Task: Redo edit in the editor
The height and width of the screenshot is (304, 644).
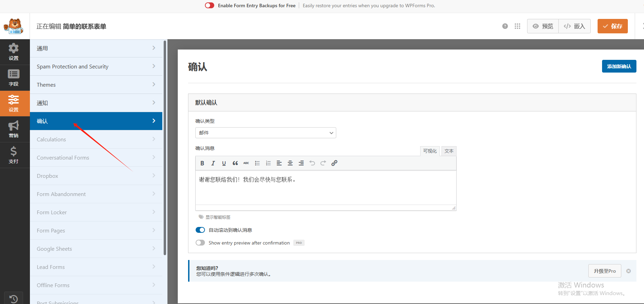Action: [x=323, y=163]
